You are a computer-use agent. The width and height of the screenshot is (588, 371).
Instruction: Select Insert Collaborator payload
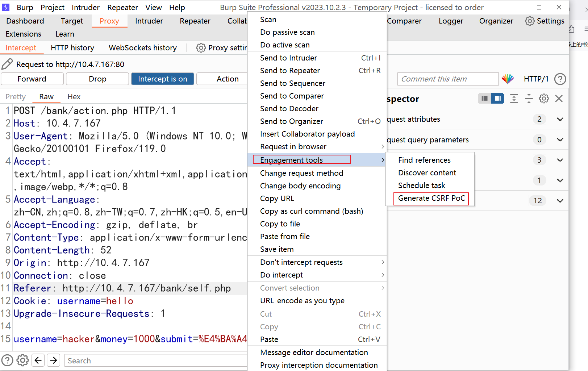[x=317, y=134]
